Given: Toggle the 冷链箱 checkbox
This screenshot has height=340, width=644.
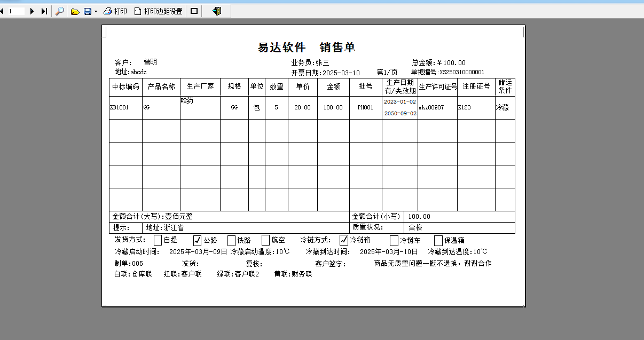Looking at the screenshot, I should click(x=344, y=240).
